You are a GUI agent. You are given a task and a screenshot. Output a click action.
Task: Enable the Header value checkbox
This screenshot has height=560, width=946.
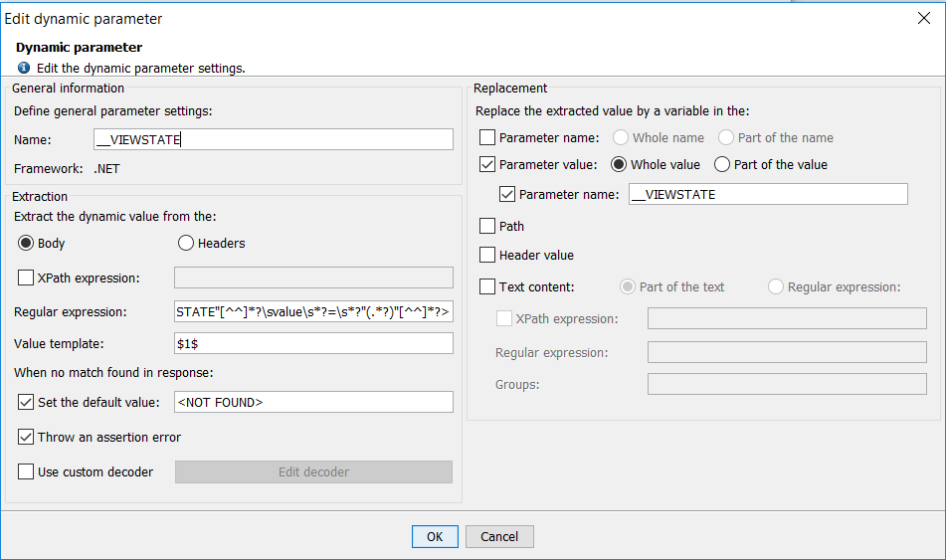pos(487,256)
